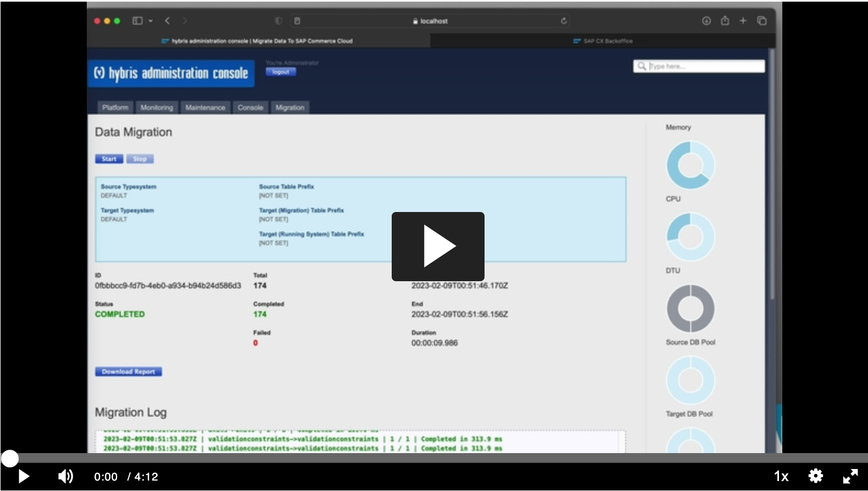Open the Monitoring tab

click(x=157, y=108)
